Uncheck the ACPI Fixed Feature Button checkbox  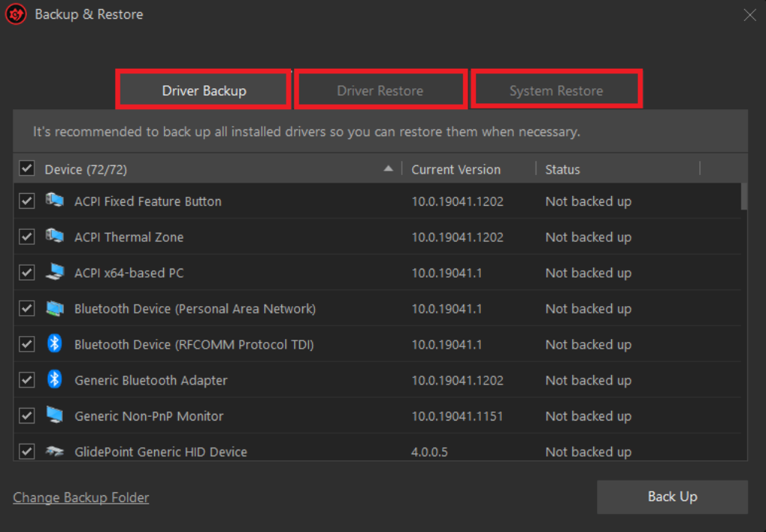coord(27,201)
